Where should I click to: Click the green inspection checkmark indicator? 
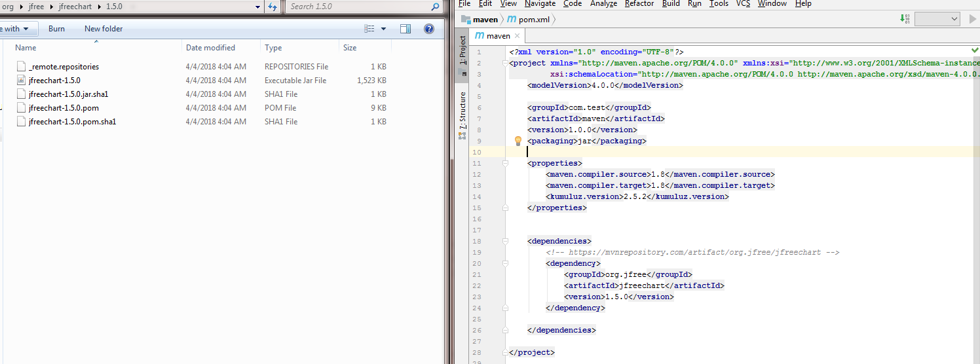pyautogui.click(x=975, y=50)
